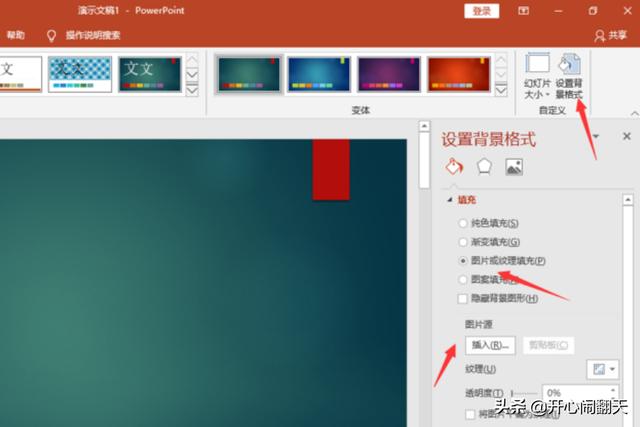Click the Transparency (透明度) slider
This screenshot has height=427, width=640.
click(525, 393)
